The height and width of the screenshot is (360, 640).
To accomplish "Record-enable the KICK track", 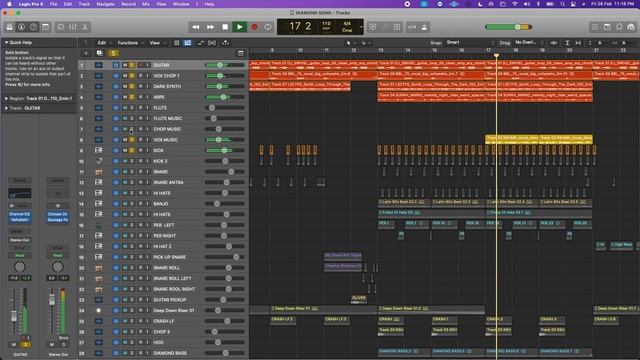I will 140,150.
